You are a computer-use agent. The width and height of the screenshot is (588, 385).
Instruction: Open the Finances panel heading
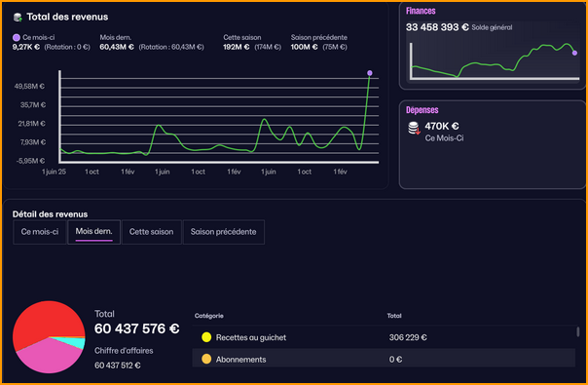[421, 11]
